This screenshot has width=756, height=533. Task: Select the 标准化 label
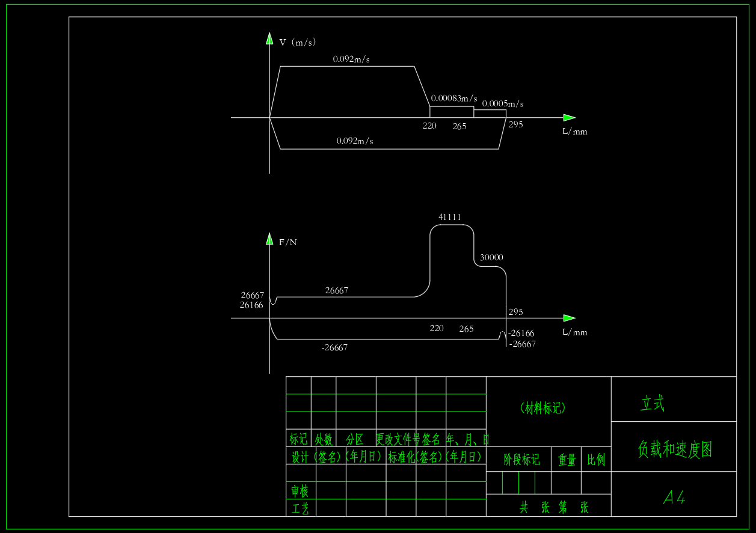pos(402,457)
